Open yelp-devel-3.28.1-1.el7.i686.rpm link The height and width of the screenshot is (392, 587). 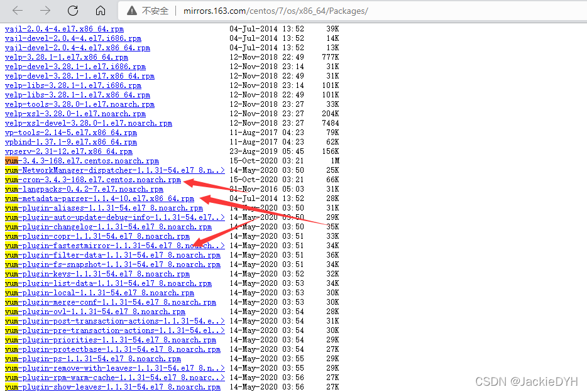(x=75, y=67)
